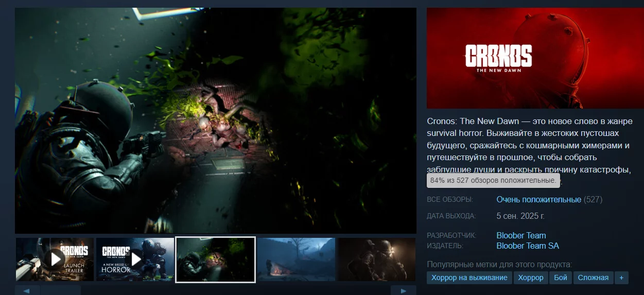Click the ДАТА ВЫХОДА label
This screenshot has height=295, width=644.
point(451,216)
